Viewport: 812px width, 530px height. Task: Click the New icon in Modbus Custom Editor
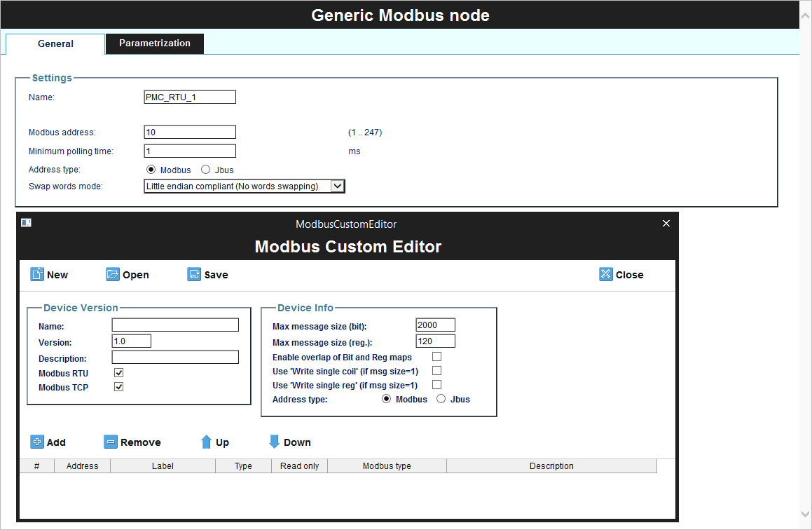37,274
